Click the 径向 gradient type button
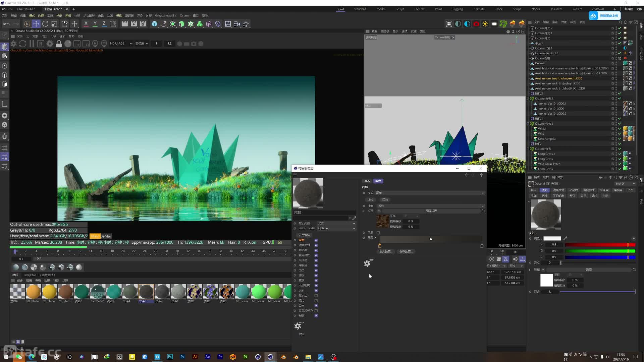 click(385, 199)
